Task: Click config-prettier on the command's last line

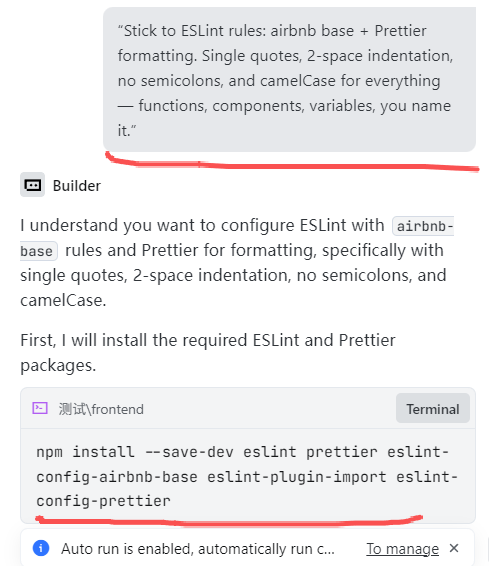Action: [x=103, y=501]
